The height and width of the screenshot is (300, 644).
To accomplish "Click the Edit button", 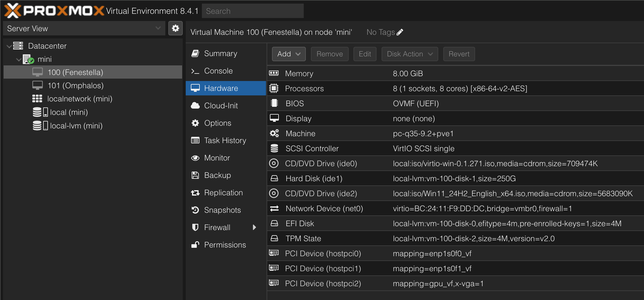I will 365,54.
